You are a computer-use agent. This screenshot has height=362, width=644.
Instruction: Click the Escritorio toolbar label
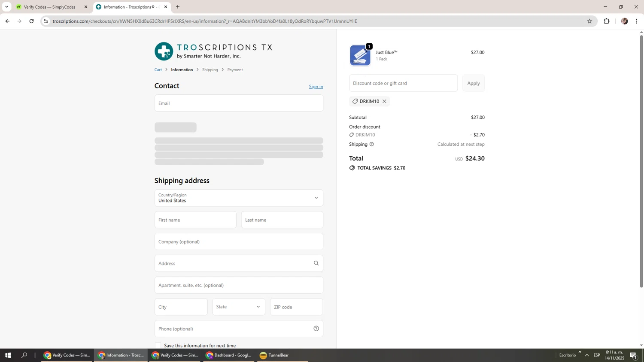pyautogui.click(x=568, y=355)
